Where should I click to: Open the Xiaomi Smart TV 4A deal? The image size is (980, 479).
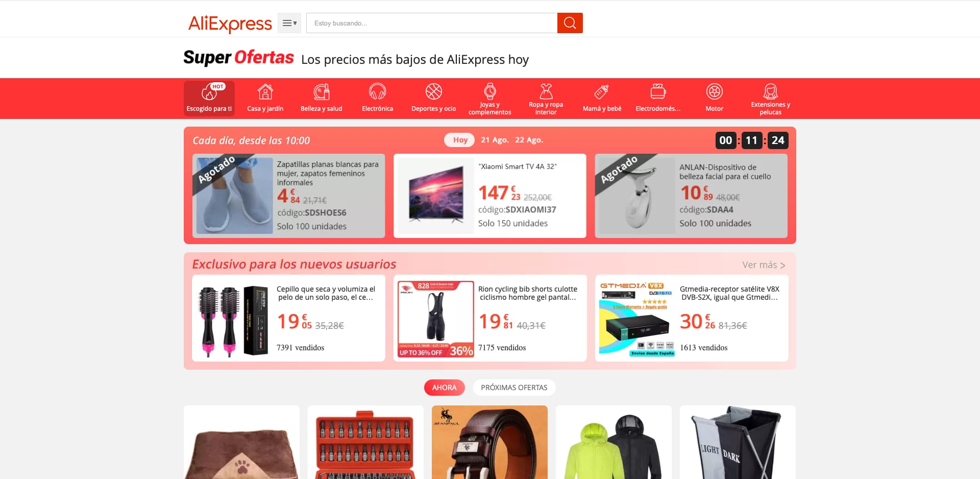[x=489, y=196]
